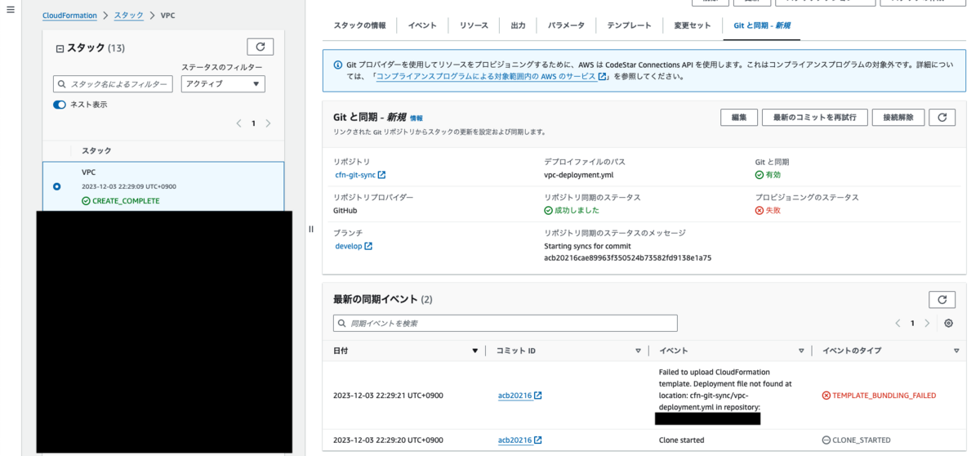Click the Git sync enabled status label

click(x=768, y=175)
